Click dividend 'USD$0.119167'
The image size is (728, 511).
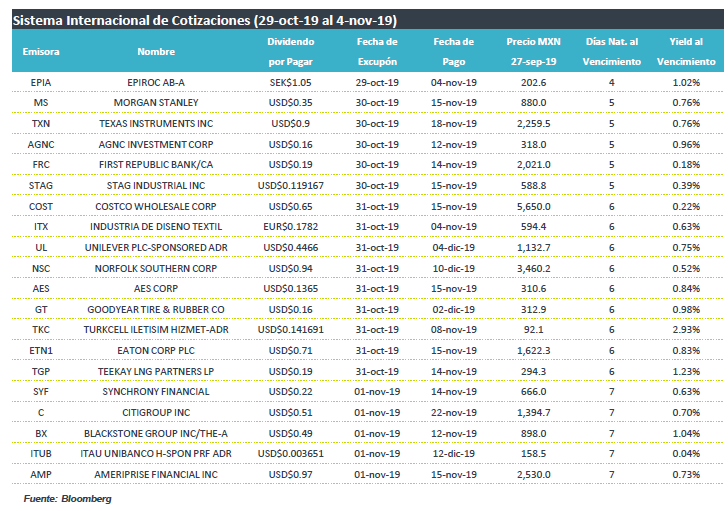click(x=291, y=185)
